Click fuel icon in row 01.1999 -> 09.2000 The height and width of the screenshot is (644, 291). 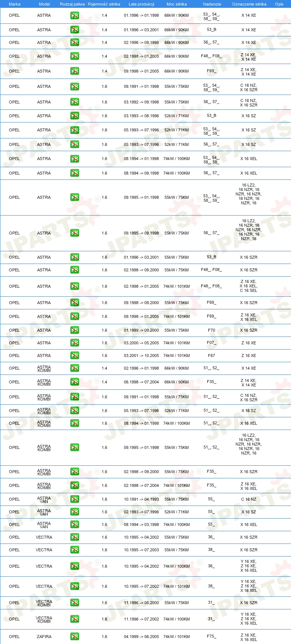pos(75,330)
